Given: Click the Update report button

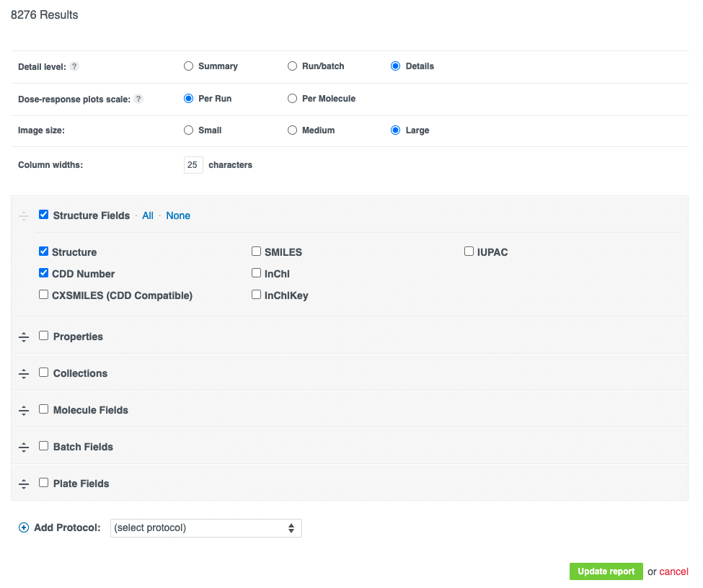Looking at the screenshot, I should (606, 571).
